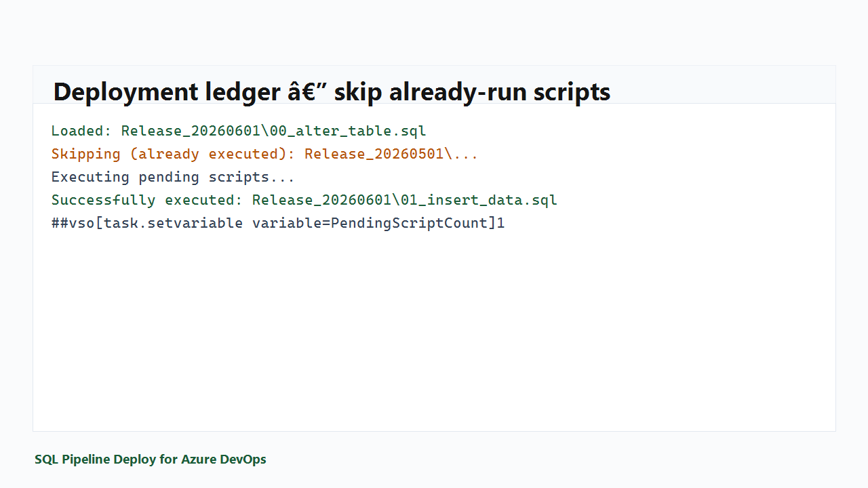Screen dimensions: 868x488
Task: Select the 'Loaded: Release_20260601\00_alter_table.sql' line
Action: tap(239, 131)
